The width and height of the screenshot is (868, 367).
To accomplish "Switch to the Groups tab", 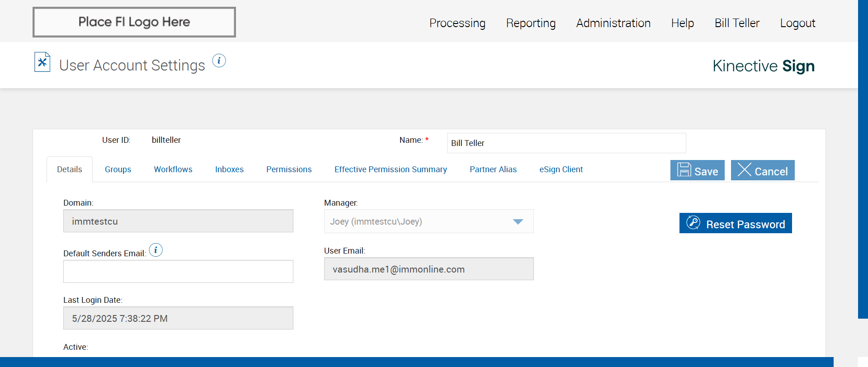I will (x=118, y=169).
